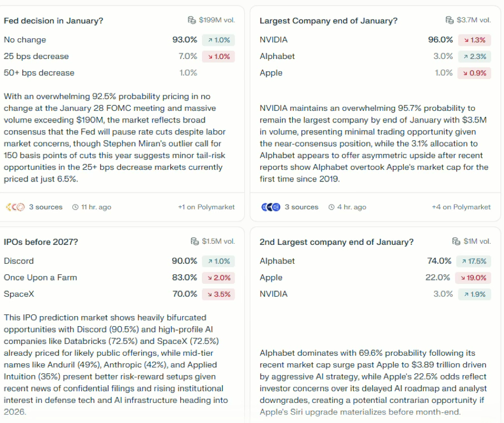The width and height of the screenshot is (504, 423).
Task: Open the Fed decision in January market
Action: [53, 21]
